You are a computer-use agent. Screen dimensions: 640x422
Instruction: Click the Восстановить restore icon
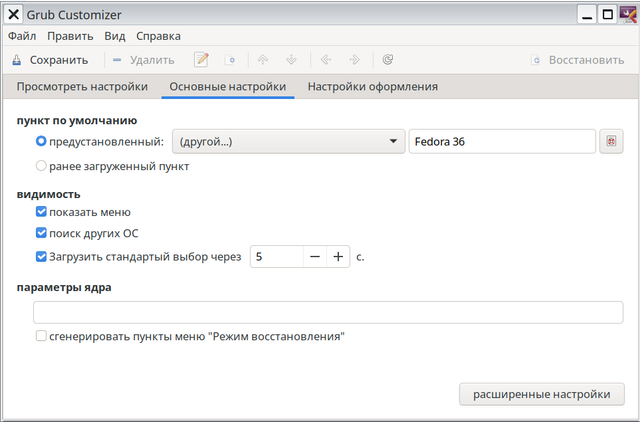coord(536,60)
